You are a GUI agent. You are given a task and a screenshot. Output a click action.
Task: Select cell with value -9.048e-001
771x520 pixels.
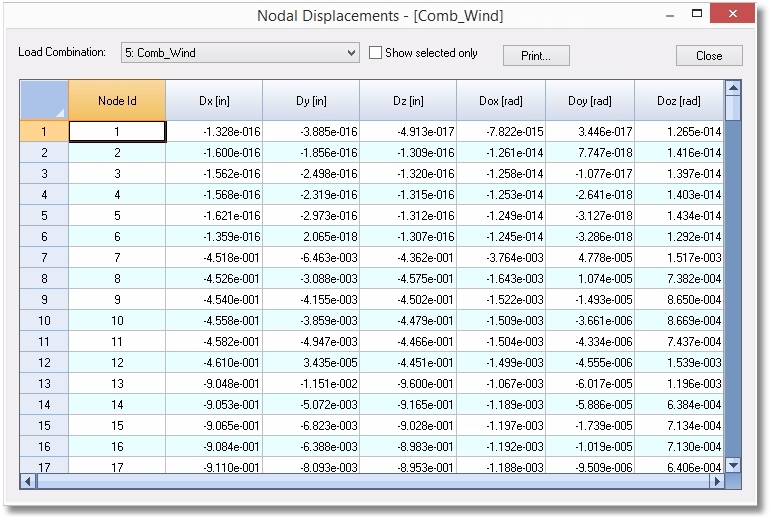(x=214, y=383)
